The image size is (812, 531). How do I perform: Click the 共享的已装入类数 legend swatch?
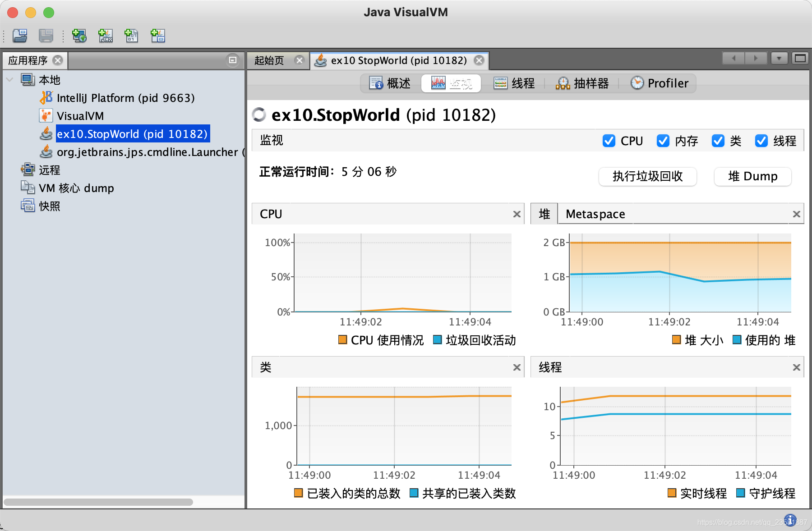[x=414, y=493]
